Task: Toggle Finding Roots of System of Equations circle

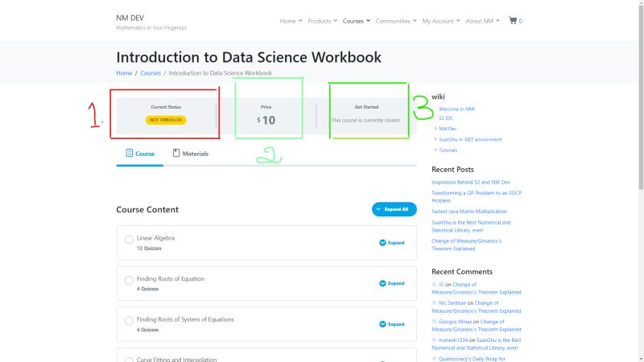Action: 129,320
